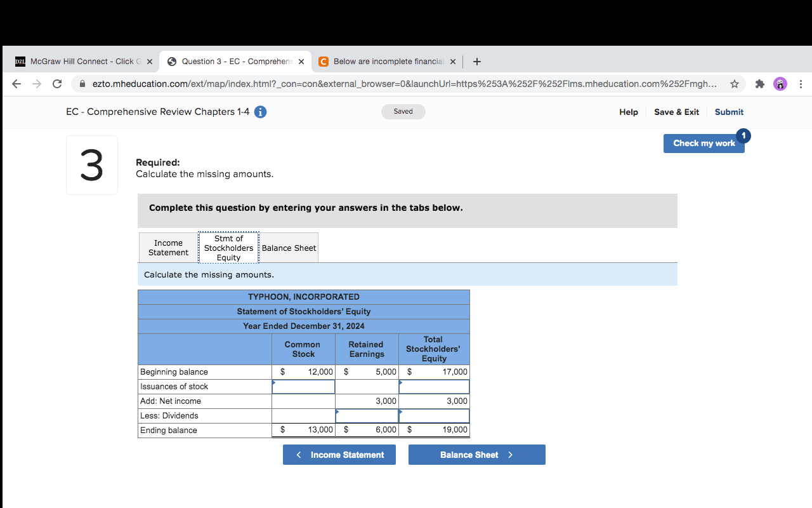Screen dimensions: 812x508
Task: Switch to McGraw Hill Connect browser tab
Action: click(84, 62)
